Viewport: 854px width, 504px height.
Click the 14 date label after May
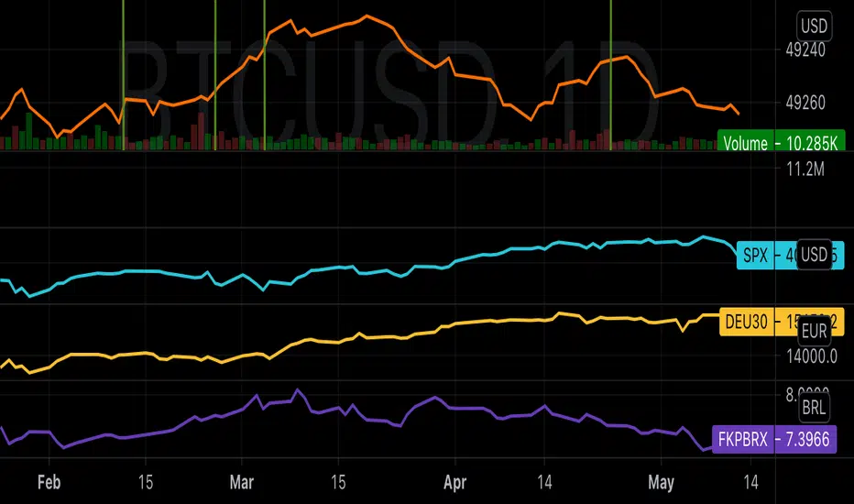pos(751,482)
